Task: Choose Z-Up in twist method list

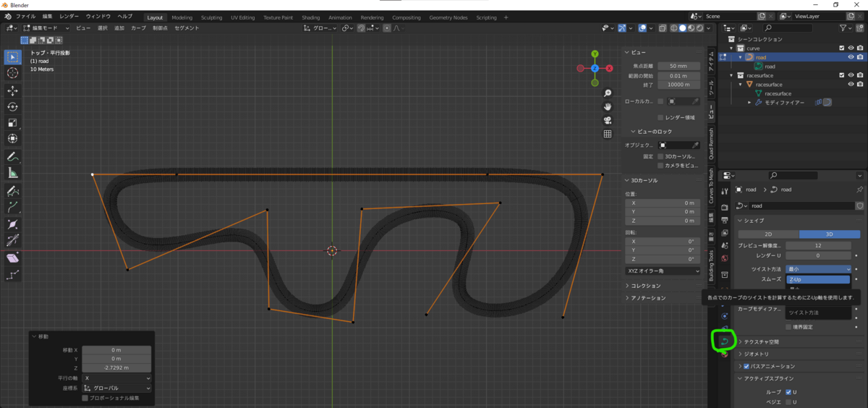Action: [x=817, y=279]
